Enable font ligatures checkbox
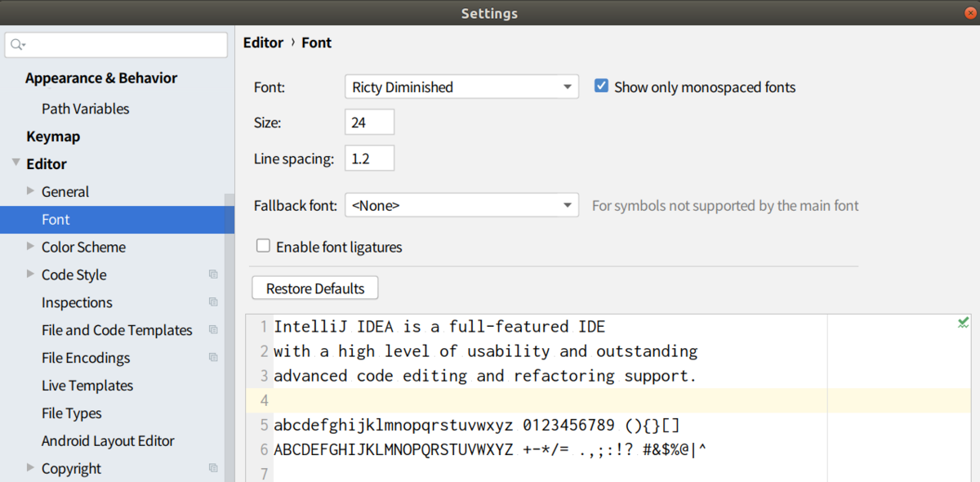This screenshot has height=482, width=980. tap(263, 246)
